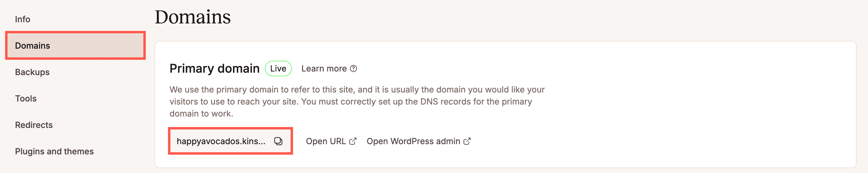The image size is (868, 173).
Task: Click the Domains page heading
Action: [192, 17]
